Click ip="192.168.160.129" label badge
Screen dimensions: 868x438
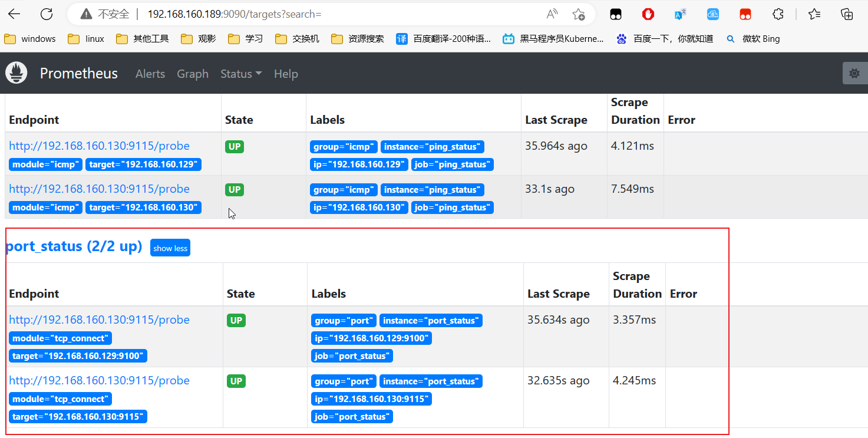point(359,164)
